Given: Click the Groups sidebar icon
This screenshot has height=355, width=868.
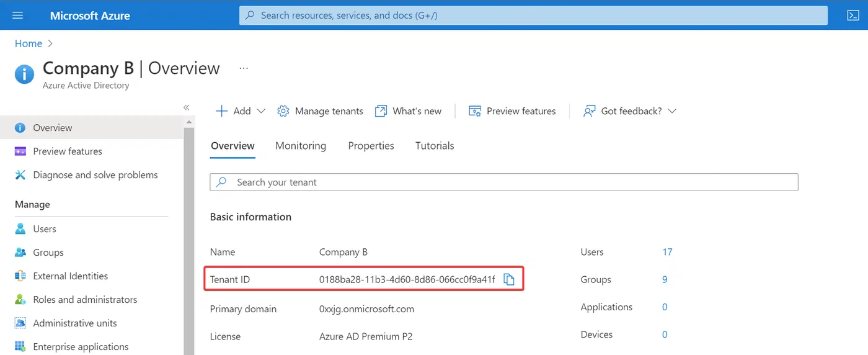Looking at the screenshot, I should 20,252.
